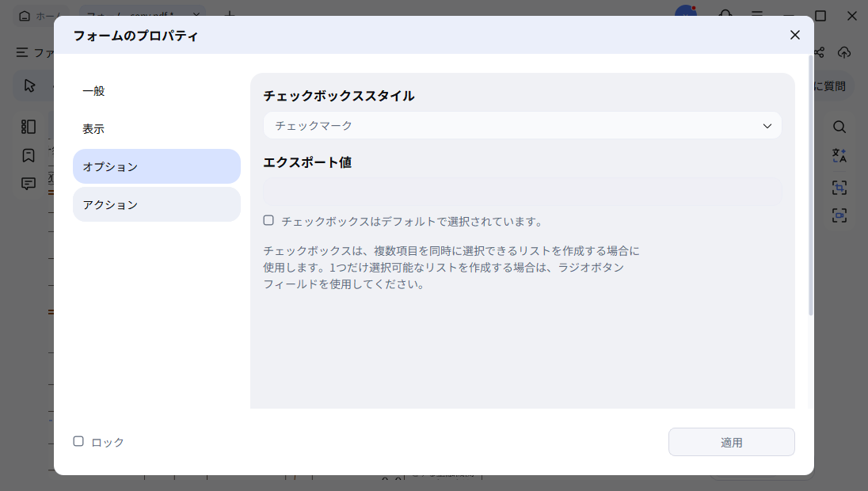Open the snapshot capture tool

coord(839,215)
